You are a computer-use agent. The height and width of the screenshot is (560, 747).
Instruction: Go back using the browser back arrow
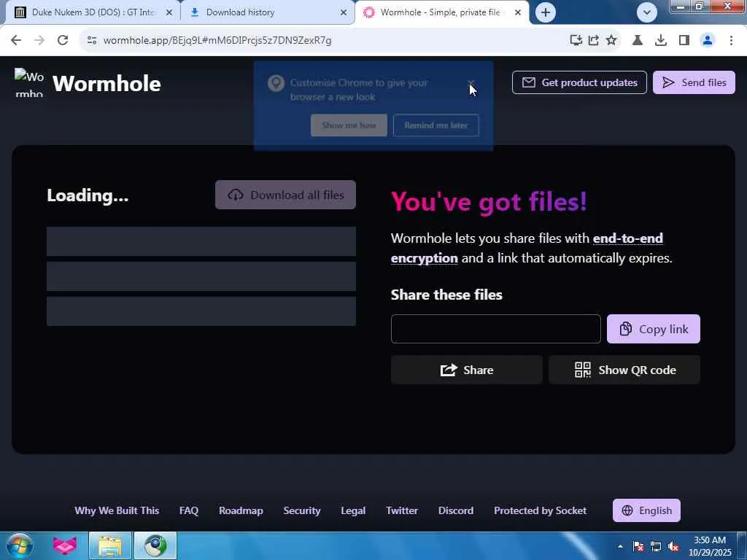click(x=16, y=41)
